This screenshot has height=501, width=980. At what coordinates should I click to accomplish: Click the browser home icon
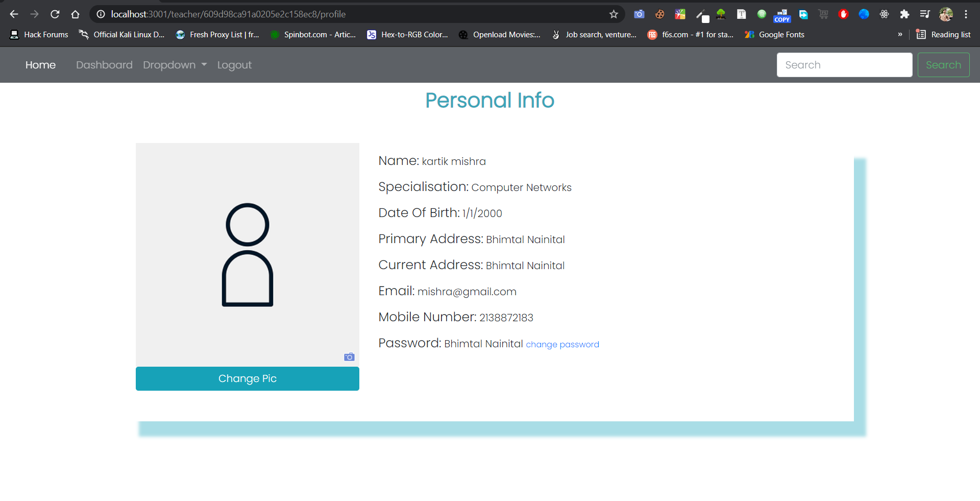[75, 14]
